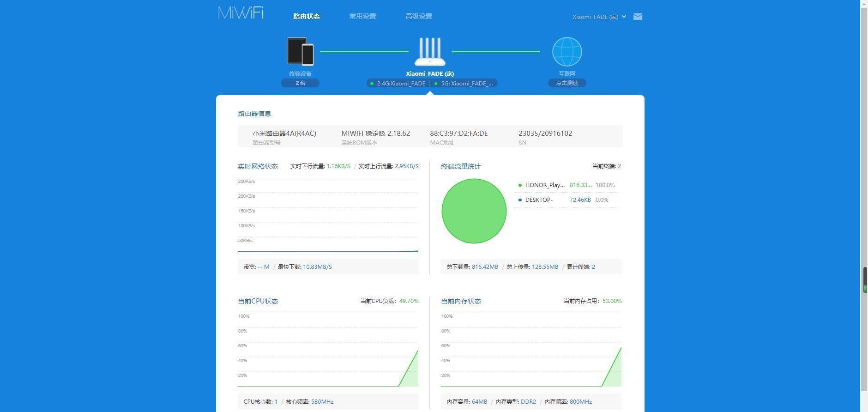Viewport: 868px width, 412px height.
Task: Click the 点击测速 speed test button
Action: pos(567,83)
